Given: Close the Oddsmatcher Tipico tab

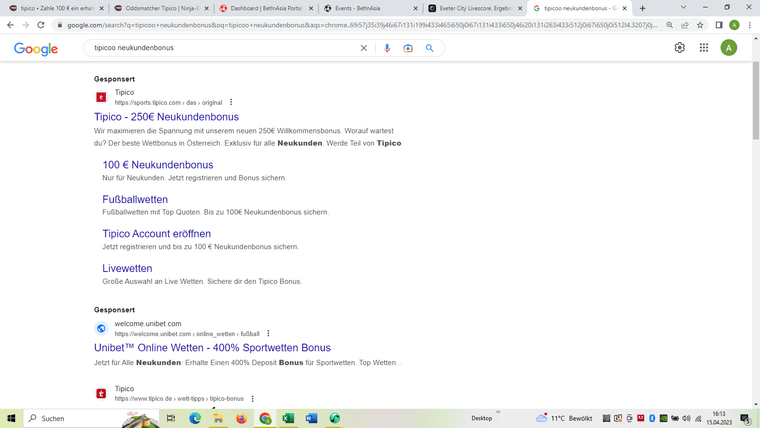Looking at the screenshot, I should [206, 8].
